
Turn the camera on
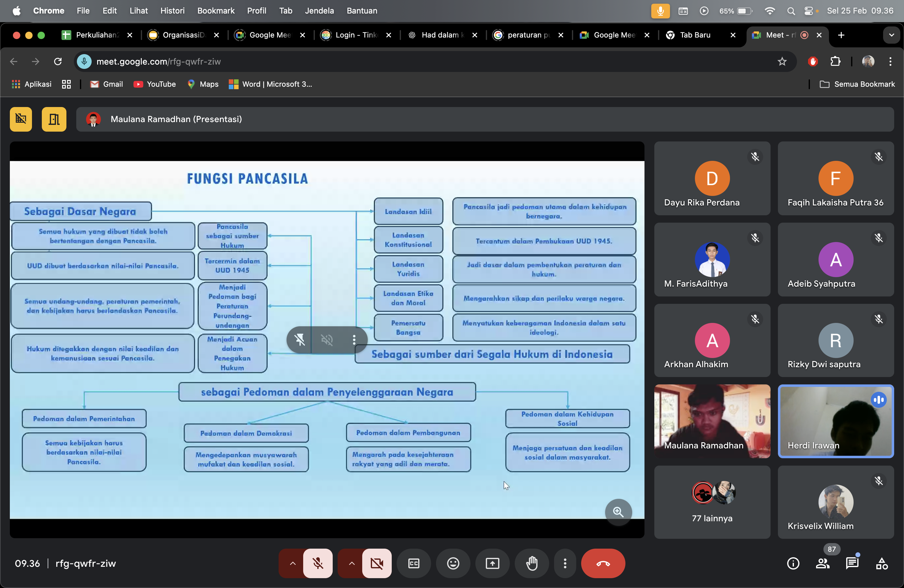[x=376, y=563]
